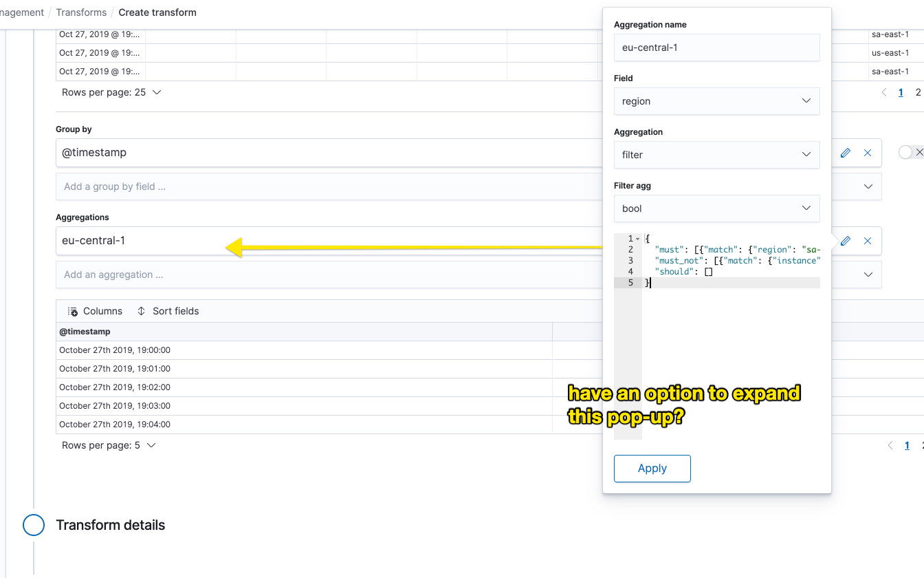Click the @timestamp column header
924x578 pixels.
coord(305,332)
